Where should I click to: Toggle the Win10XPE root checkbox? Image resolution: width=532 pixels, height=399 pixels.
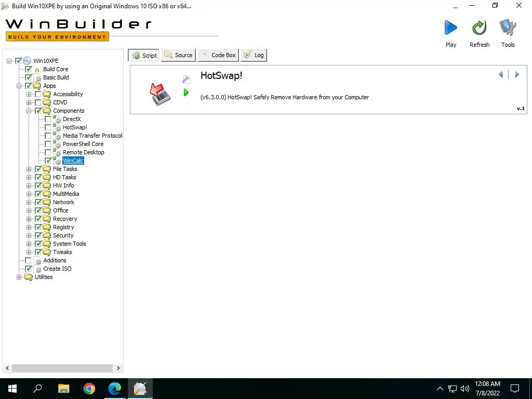(19, 61)
